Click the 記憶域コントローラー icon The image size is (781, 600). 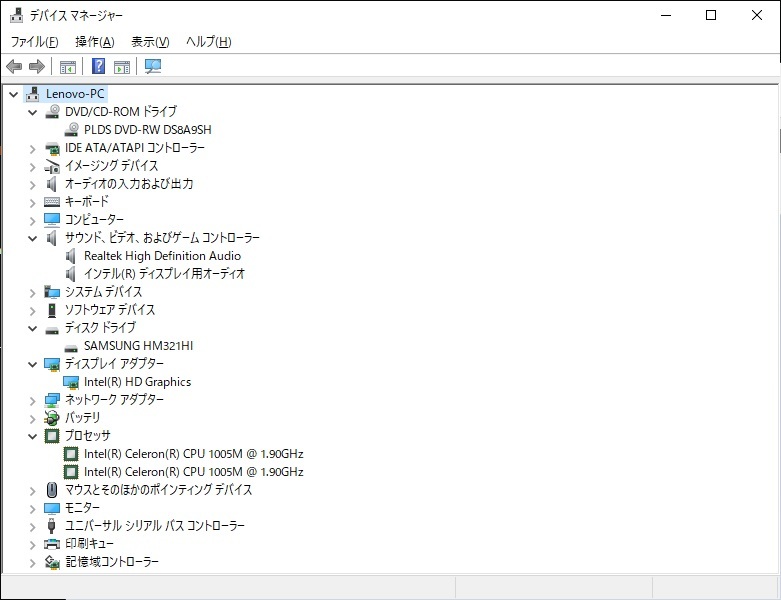tap(52, 562)
